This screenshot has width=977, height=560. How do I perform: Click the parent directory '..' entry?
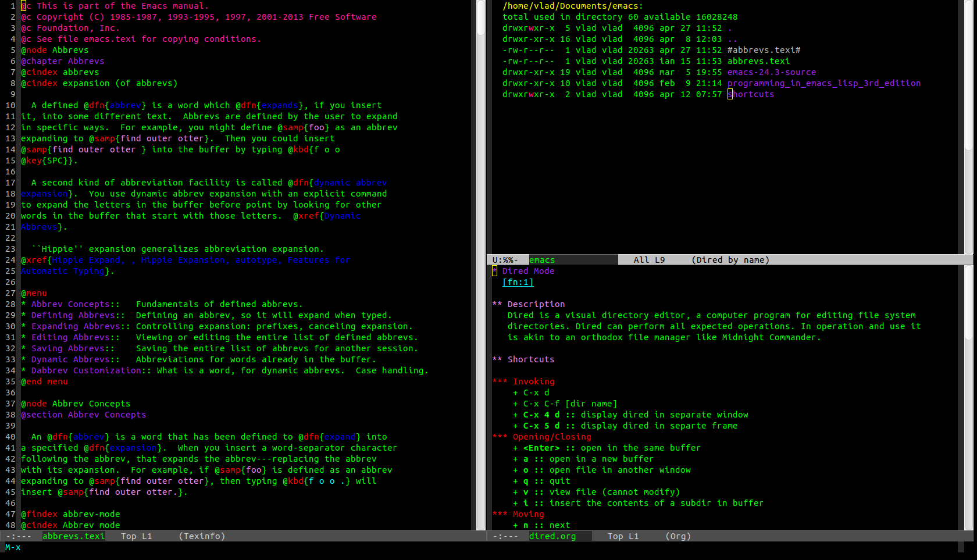[732, 39]
